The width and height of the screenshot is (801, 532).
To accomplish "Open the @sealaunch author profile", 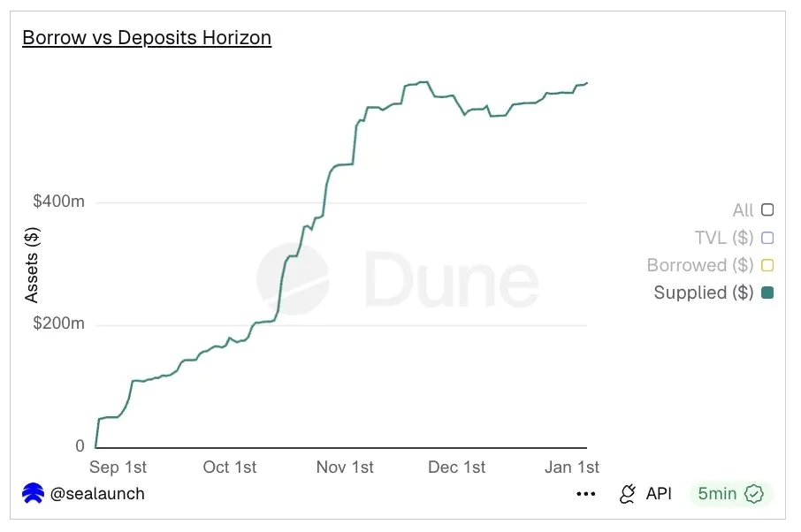I will [x=96, y=493].
